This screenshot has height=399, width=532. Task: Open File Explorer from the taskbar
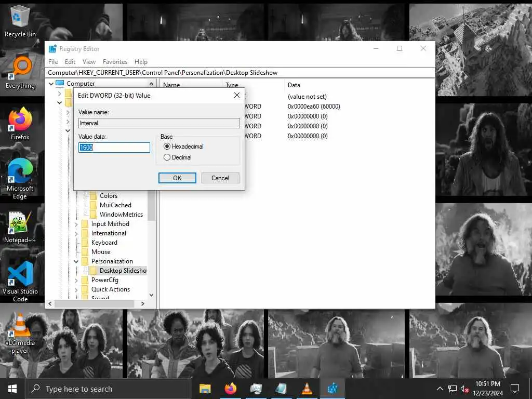point(205,389)
